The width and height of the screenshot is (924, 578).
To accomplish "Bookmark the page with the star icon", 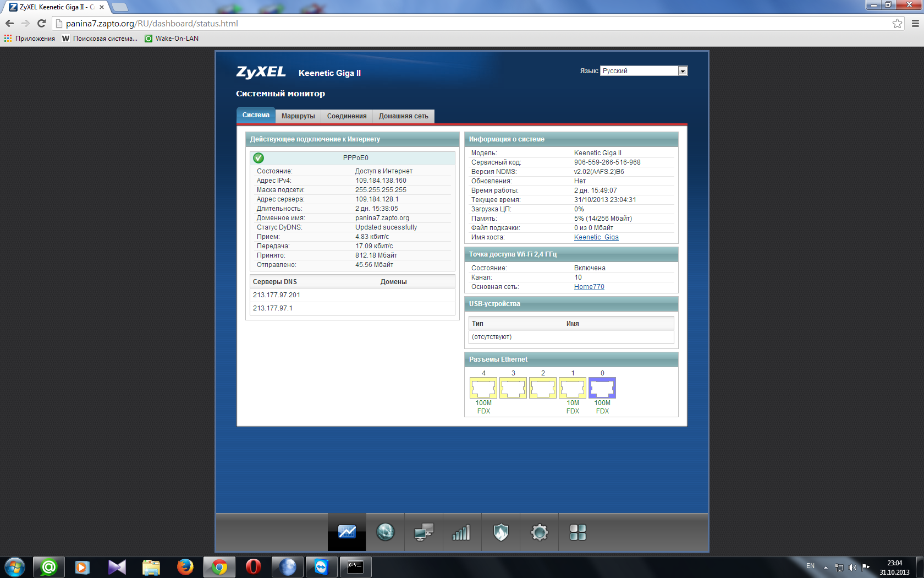I will point(898,23).
